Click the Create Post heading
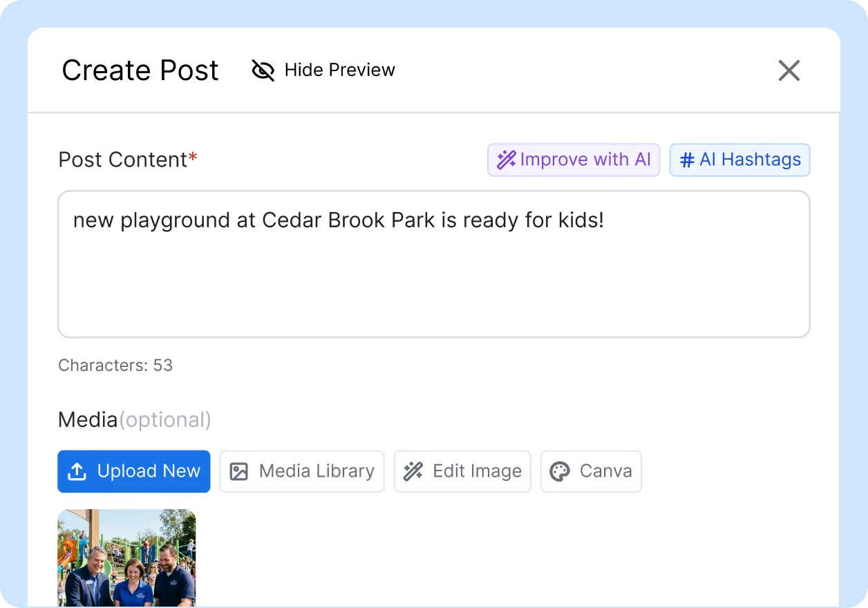Image resolution: width=868 pixels, height=608 pixels. pos(140,70)
